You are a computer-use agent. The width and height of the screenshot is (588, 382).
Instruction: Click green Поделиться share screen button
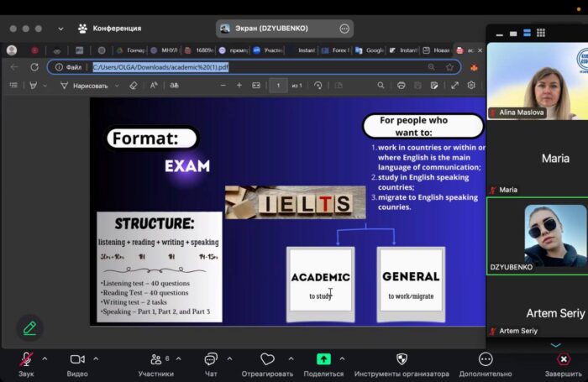(323, 359)
